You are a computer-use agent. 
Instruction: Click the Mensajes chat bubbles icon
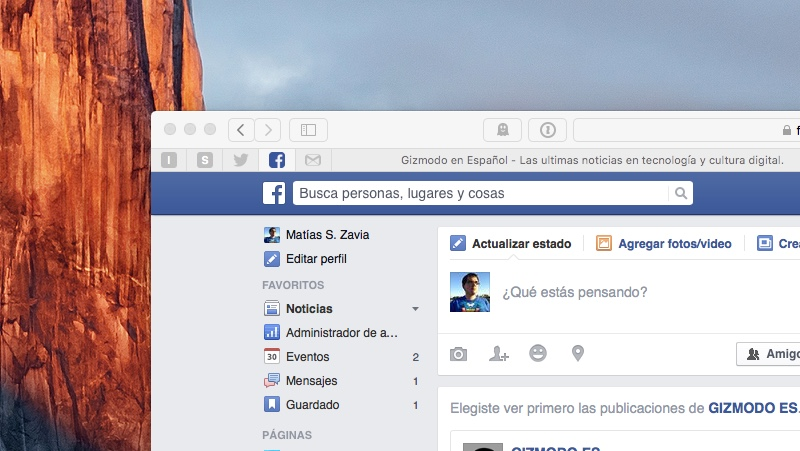pyautogui.click(x=272, y=381)
